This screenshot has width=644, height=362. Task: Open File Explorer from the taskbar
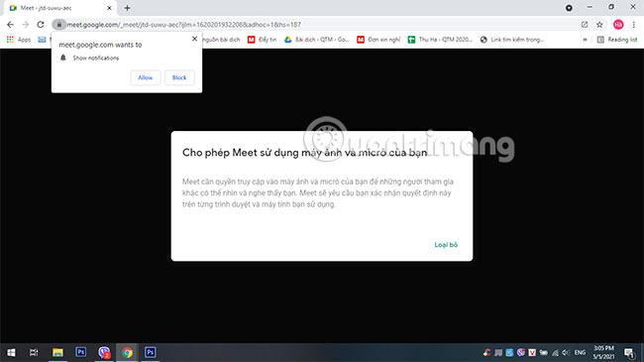click(x=57, y=352)
